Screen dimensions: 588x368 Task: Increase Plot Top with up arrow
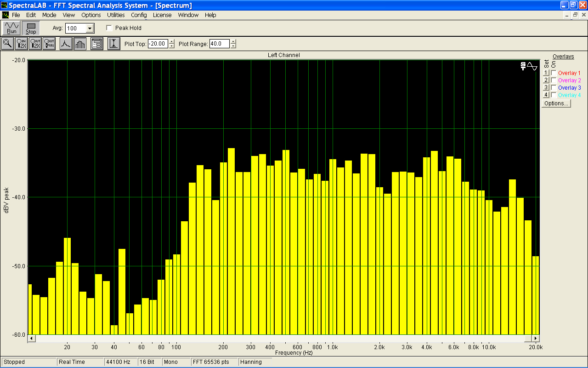tap(172, 42)
